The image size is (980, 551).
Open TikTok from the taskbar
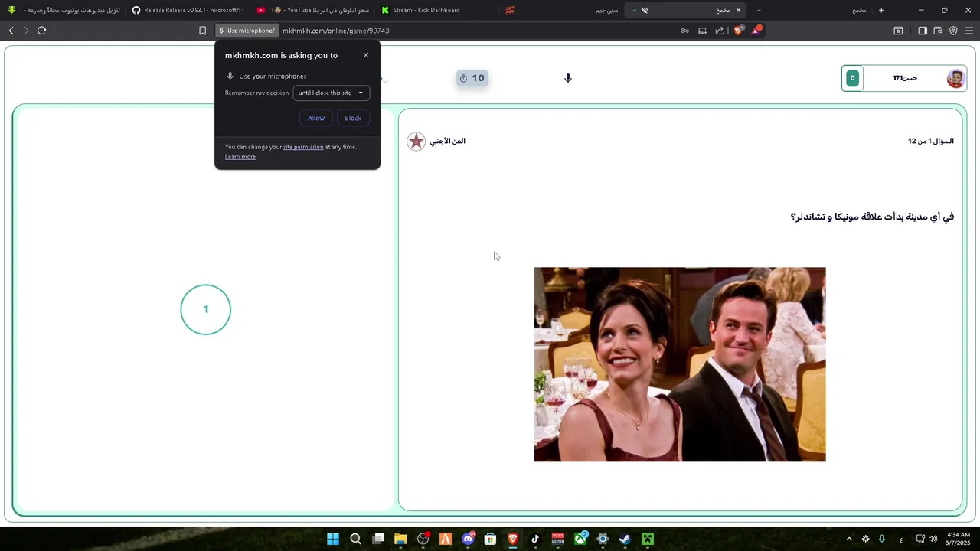tap(535, 539)
